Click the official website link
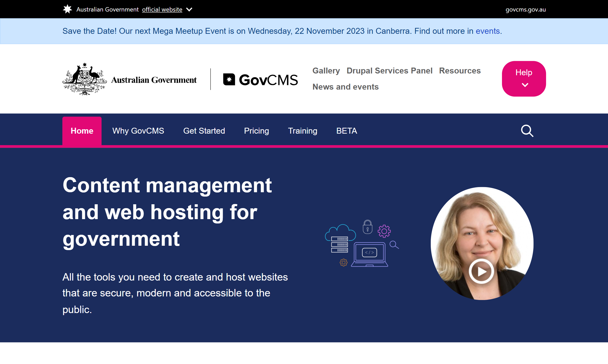The height and width of the screenshot is (364, 608). [162, 9]
